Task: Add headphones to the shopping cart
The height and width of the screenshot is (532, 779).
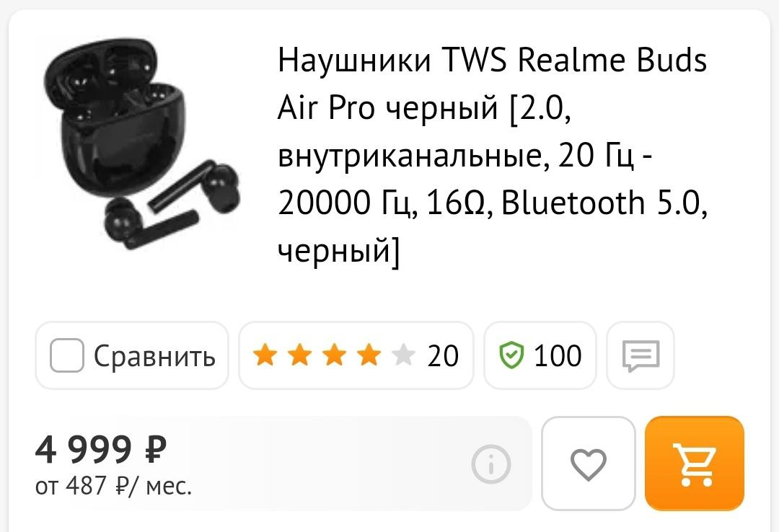Action: coord(694,464)
